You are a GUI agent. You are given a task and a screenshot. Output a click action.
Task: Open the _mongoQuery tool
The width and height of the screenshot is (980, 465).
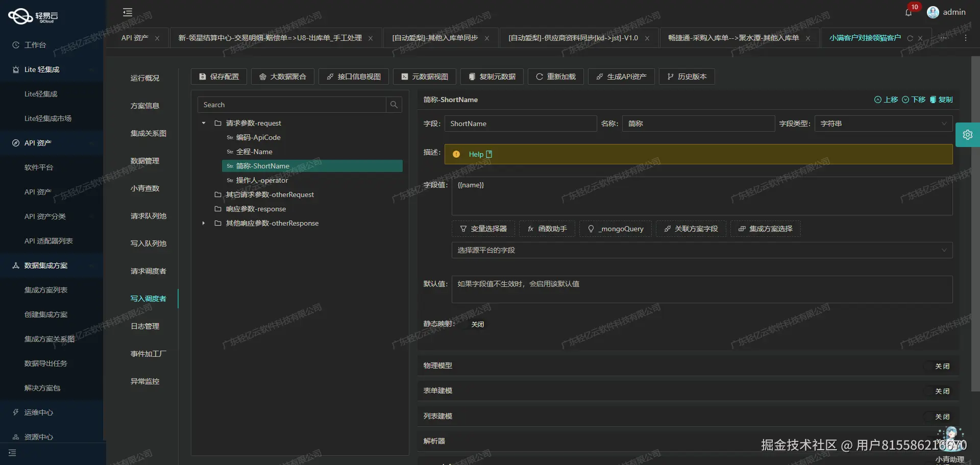click(x=615, y=229)
